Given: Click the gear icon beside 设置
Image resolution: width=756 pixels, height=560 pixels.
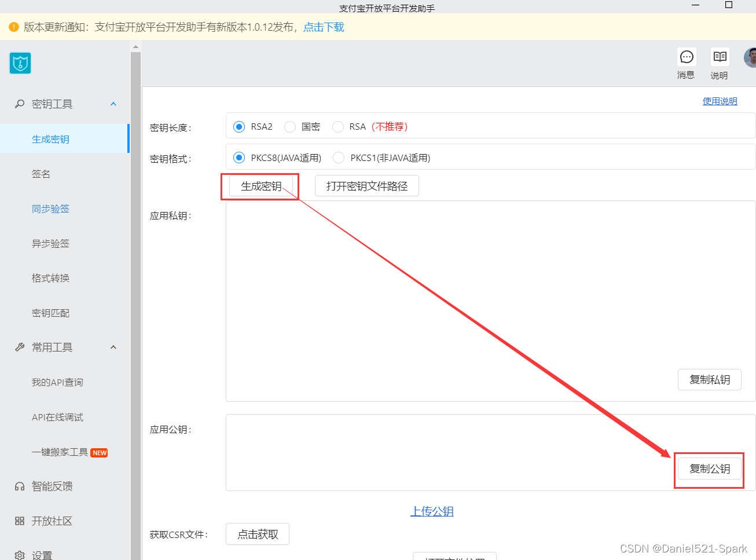Looking at the screenshot, I should pyautogui.click(x=20, y=555).
